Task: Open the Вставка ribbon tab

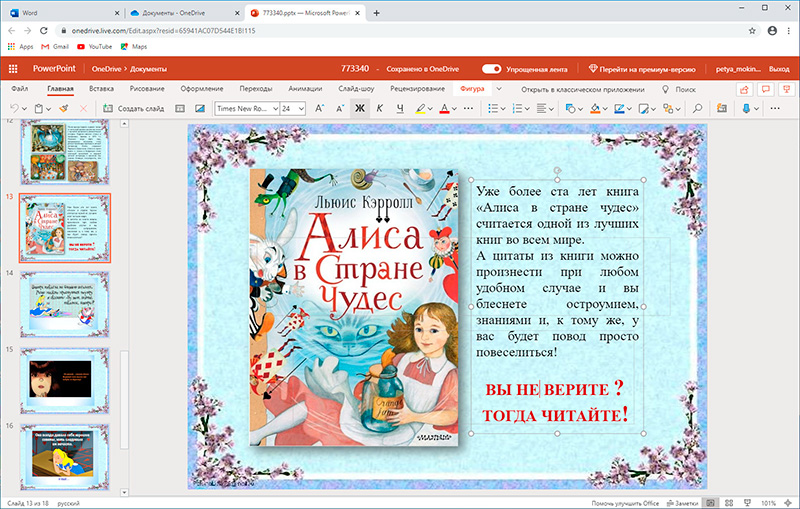Action: 101,89
